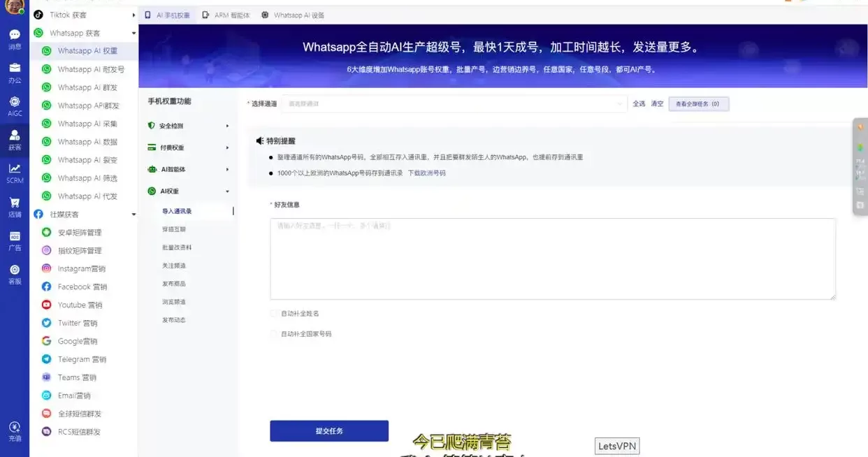Click 查看全部任务 task count button

[698, 103]
